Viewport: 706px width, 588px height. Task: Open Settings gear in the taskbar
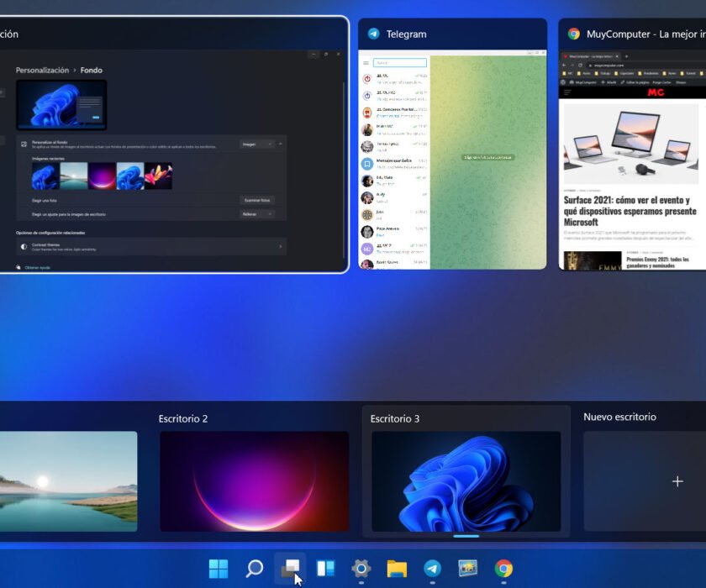click(361, 569)
